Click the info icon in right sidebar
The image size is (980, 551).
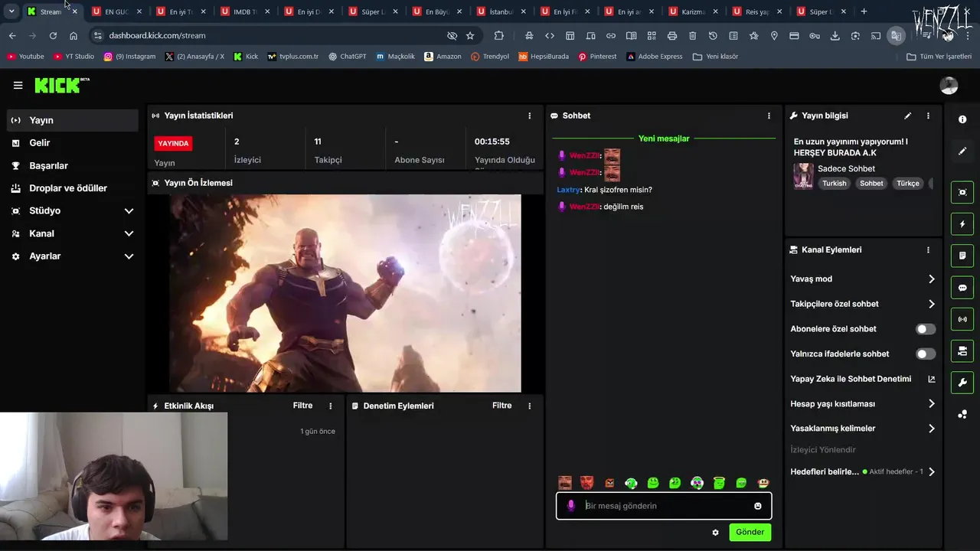click(x=962, y=119)
